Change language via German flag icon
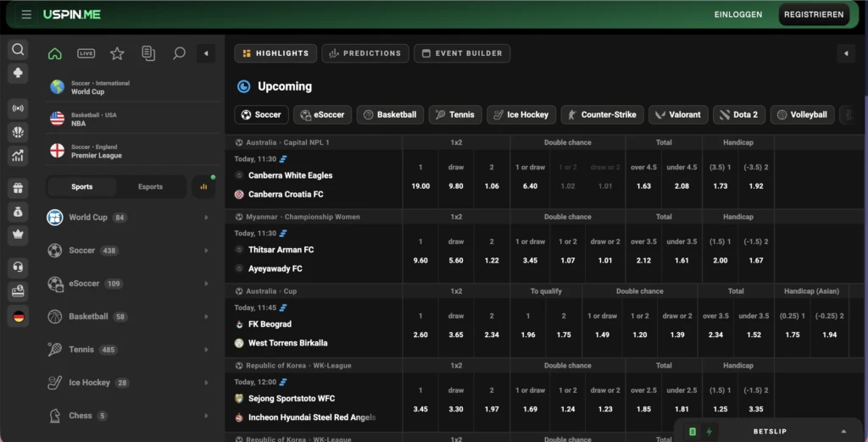 tap(19, 317)
